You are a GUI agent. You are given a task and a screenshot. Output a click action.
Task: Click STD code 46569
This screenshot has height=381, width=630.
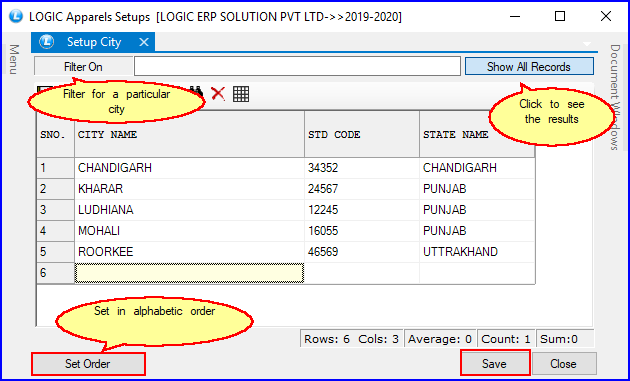[x=362, y=252]
